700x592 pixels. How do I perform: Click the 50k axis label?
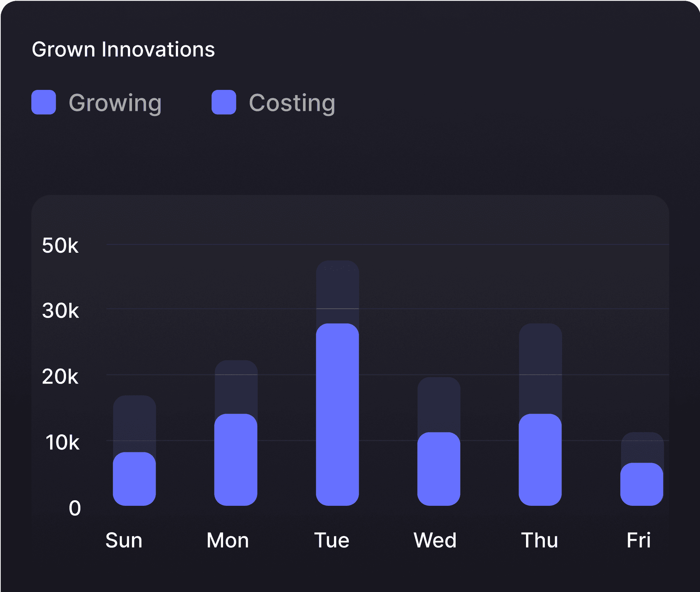click(60, 245)
